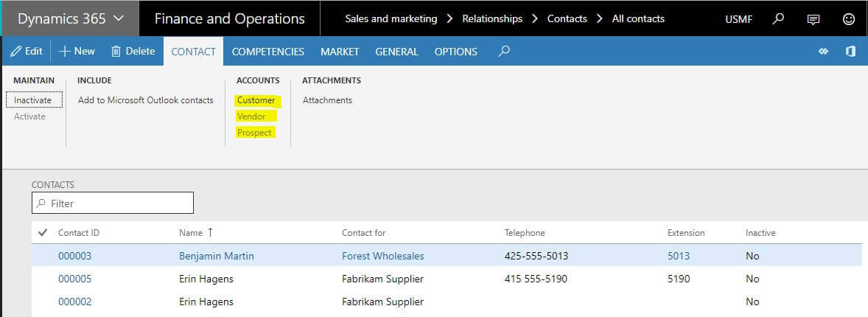868x317 pixels.
Task: Click Erin Hagens in row 000002
Action: [x=206, y=302]
